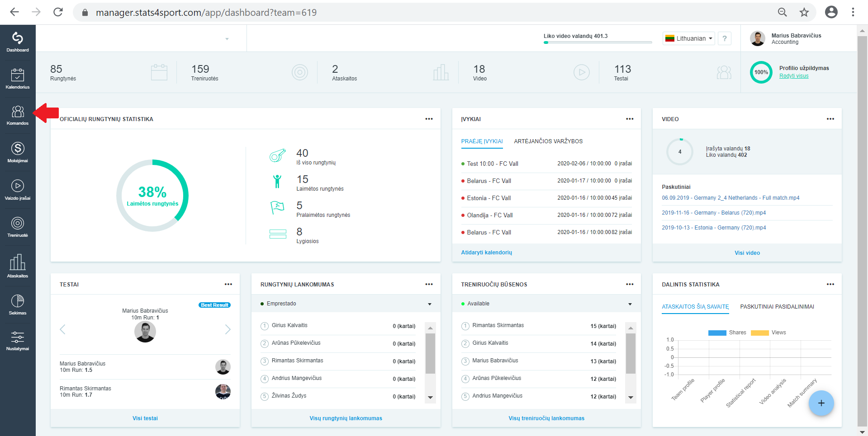The height and width of the screenshot is (436, 868).
Task: Switch to Paskutiniai pasidalinimai tab
Action: click(x=777, y=307)
